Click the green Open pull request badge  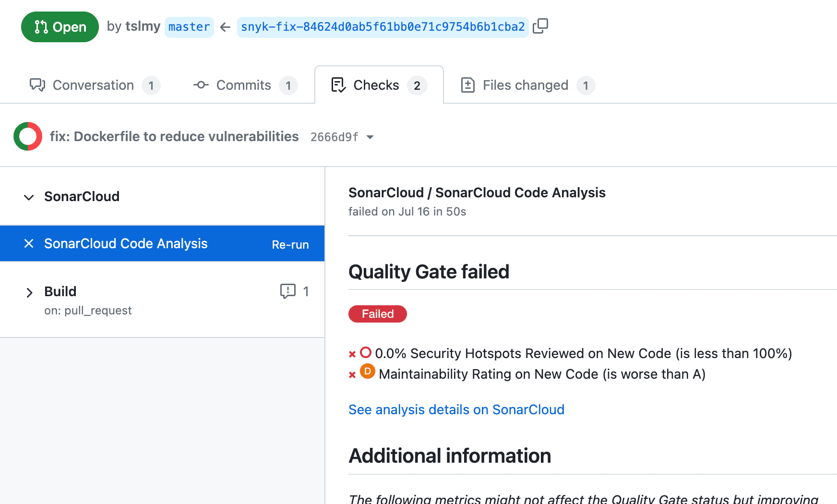tap(60, 27)
